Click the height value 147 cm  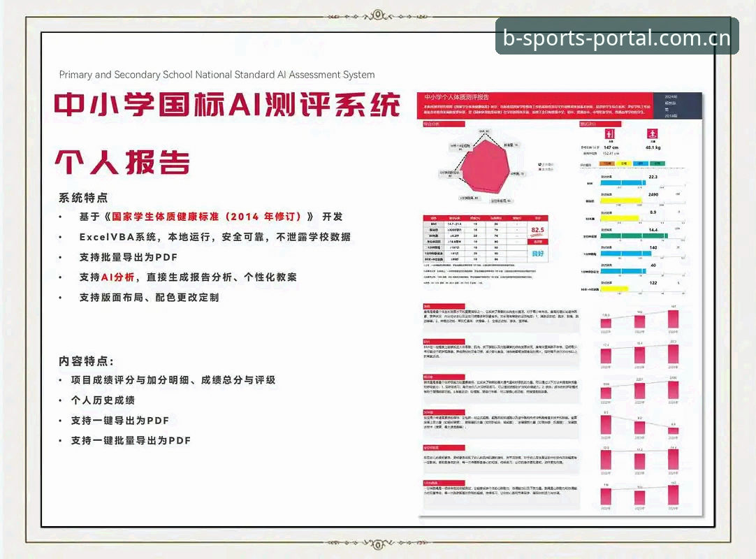point(611,147)
